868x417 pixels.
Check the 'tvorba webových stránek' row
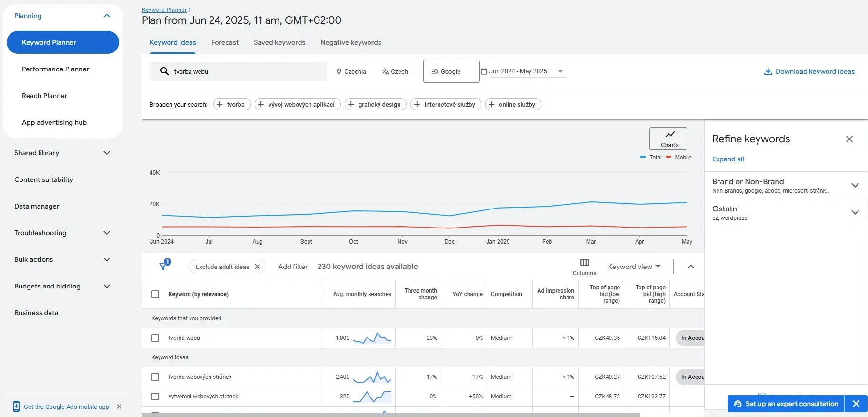155,377
